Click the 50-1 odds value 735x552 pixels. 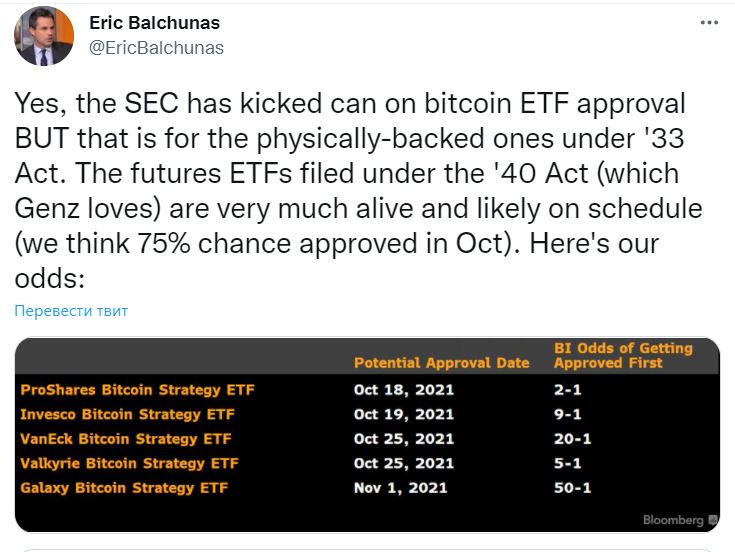click(x=572, y=488)
